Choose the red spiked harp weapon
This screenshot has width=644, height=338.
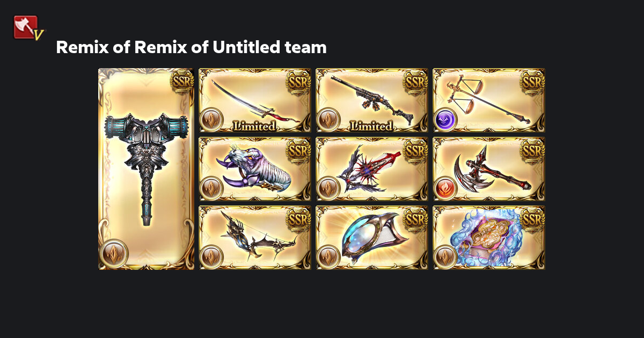coord(371,169)
